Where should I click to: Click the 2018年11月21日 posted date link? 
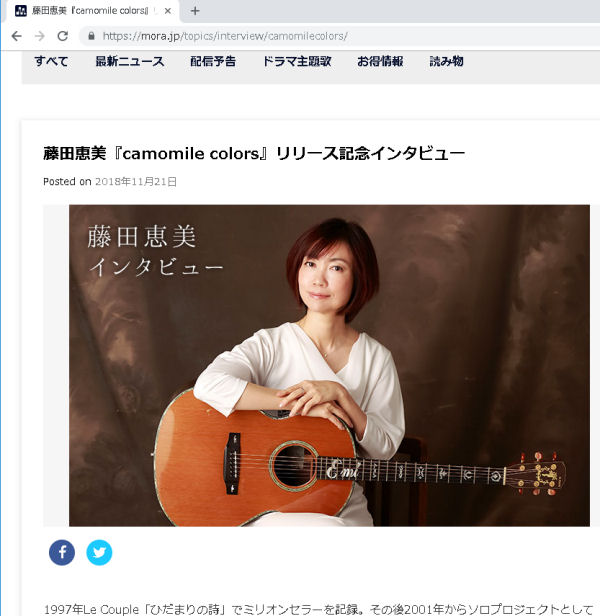click(136, 182)
